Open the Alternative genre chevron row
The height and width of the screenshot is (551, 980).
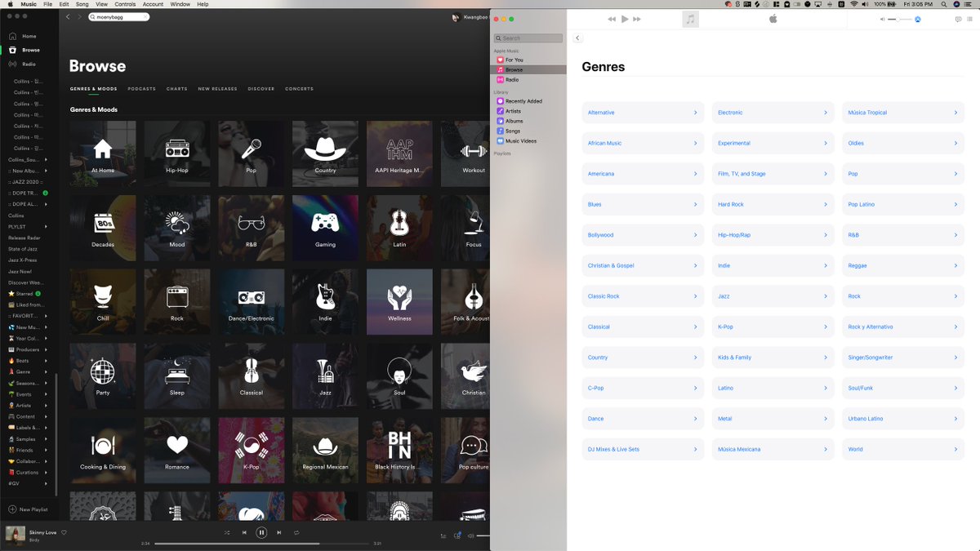pos(643,113)
